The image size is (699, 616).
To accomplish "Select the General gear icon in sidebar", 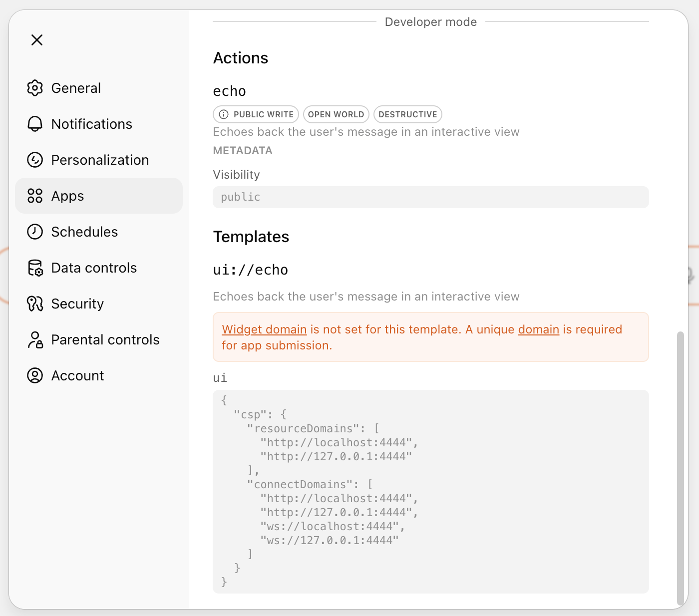I will (x=35, y=88).
